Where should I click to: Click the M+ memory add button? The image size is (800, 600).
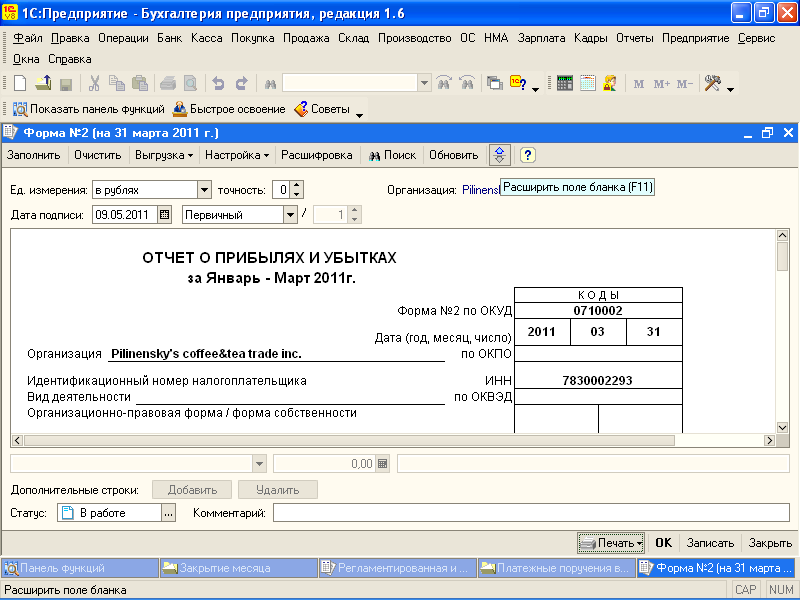(x=662, y=84)
